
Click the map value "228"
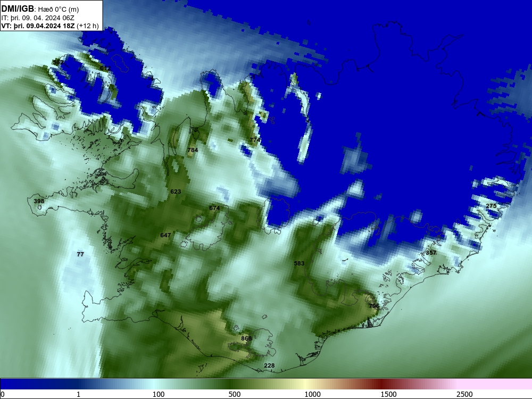coord(269,365)
